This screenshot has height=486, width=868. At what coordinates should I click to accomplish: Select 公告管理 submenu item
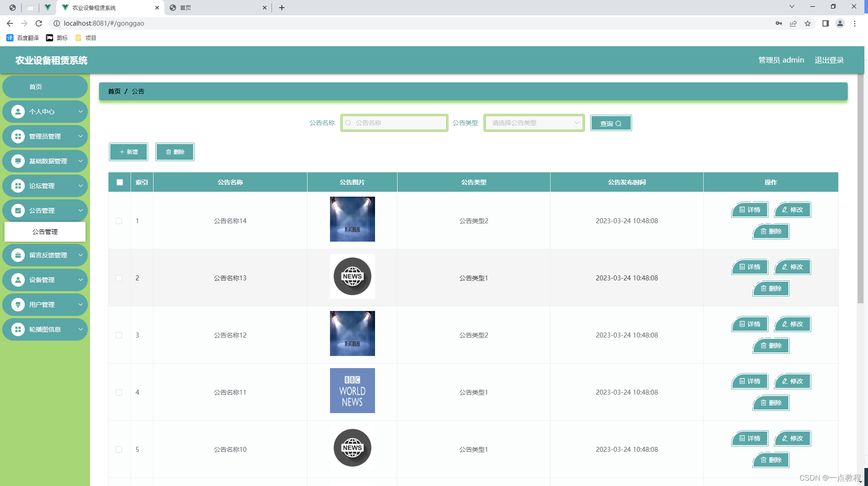pos(45,232)
